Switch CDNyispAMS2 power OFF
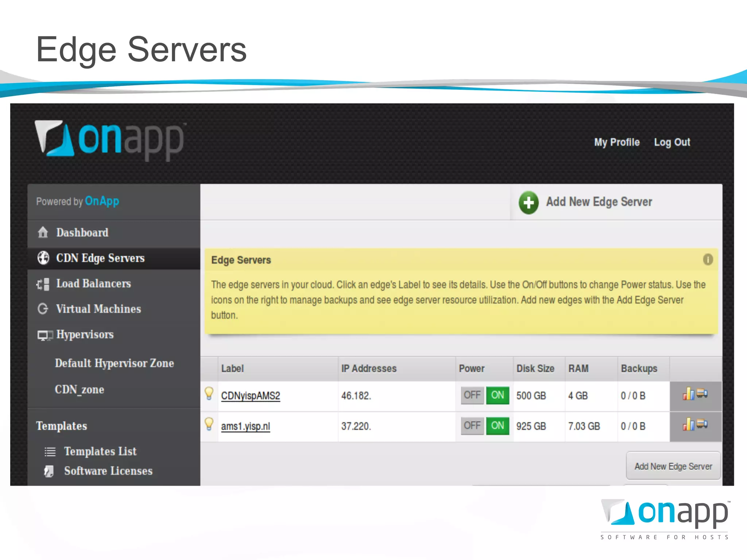Image resolution: width=747 pixels, height=560 pixels. point(472,395)
